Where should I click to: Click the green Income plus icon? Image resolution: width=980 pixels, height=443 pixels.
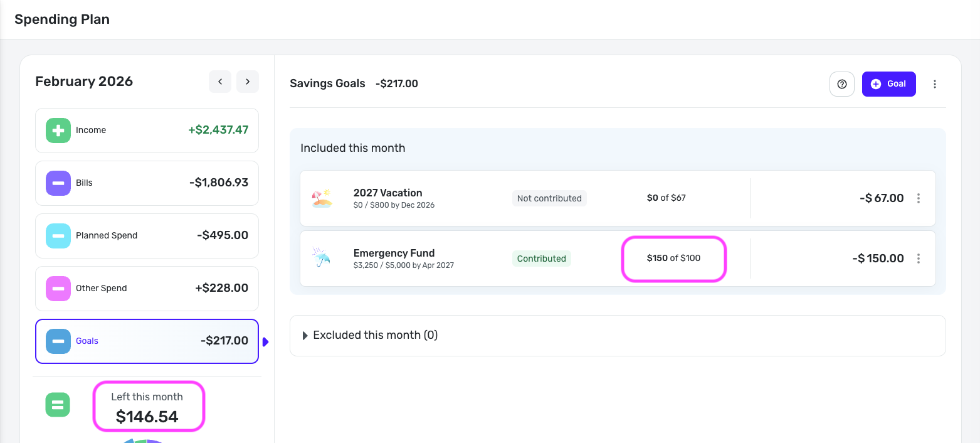(x=58, y=131)
